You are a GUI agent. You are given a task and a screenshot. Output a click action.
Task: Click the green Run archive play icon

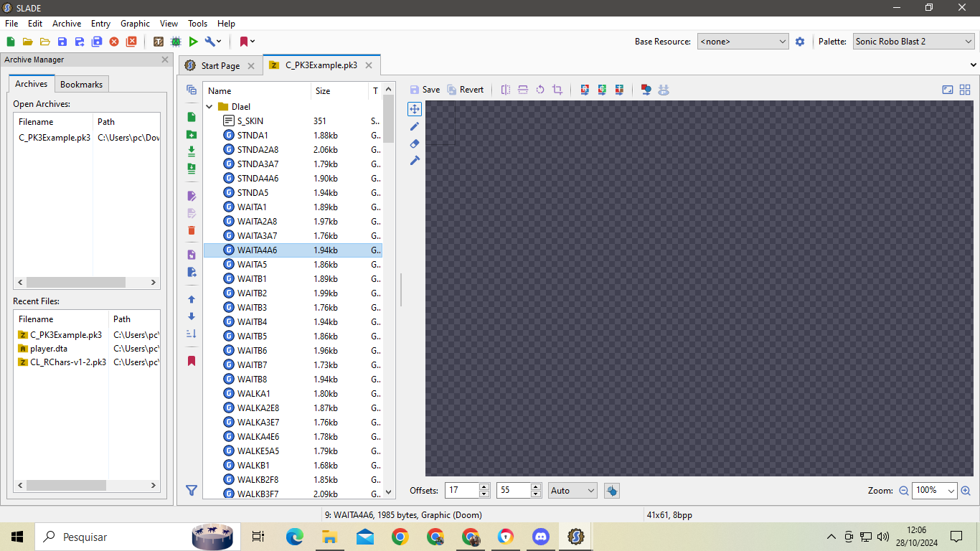[x=193, y=42]
